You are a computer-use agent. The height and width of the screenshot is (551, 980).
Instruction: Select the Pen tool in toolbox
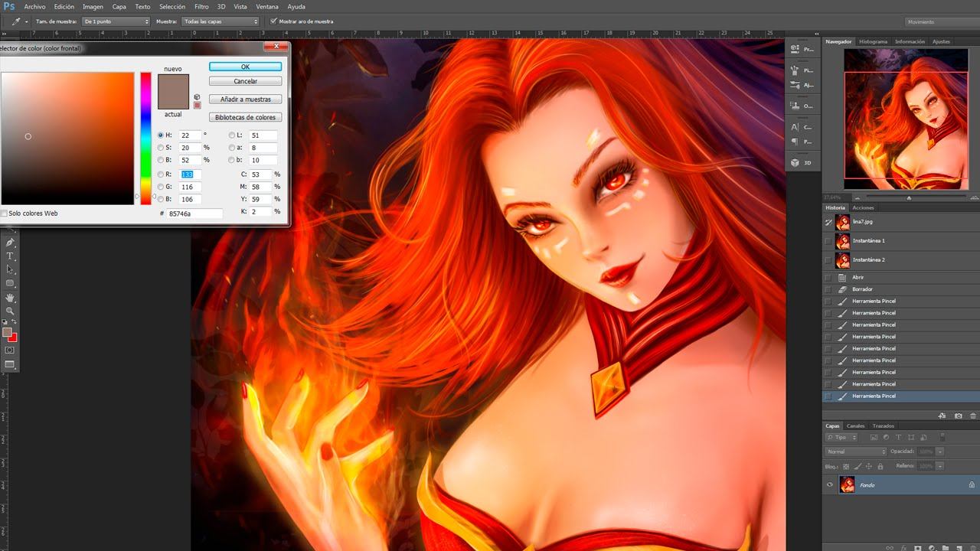pyautogui.click(x=10, y=242)
